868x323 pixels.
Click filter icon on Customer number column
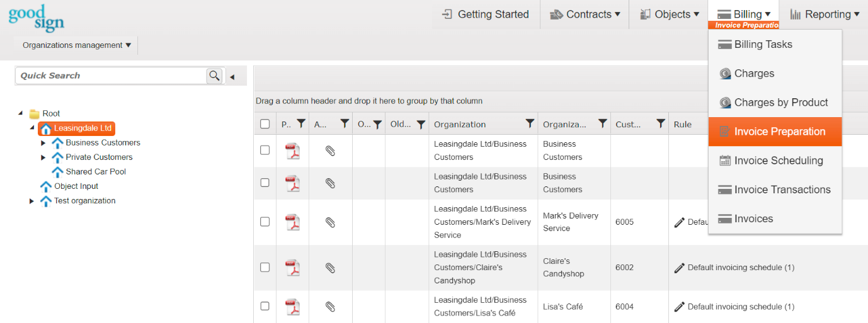(x=660, y=124)
